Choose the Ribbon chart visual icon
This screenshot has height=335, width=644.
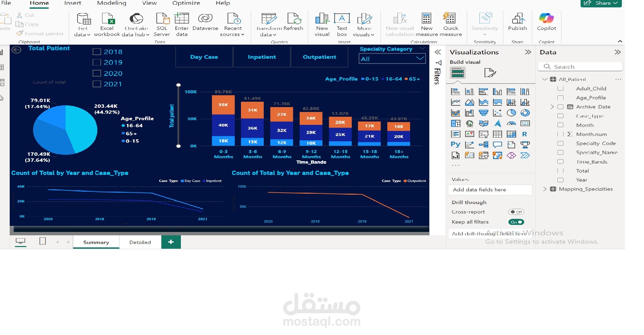coord(455,113)
